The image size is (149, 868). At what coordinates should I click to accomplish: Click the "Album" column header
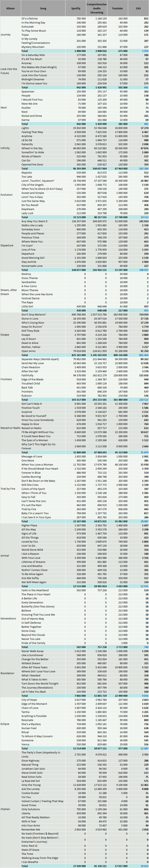coord(11,8)
